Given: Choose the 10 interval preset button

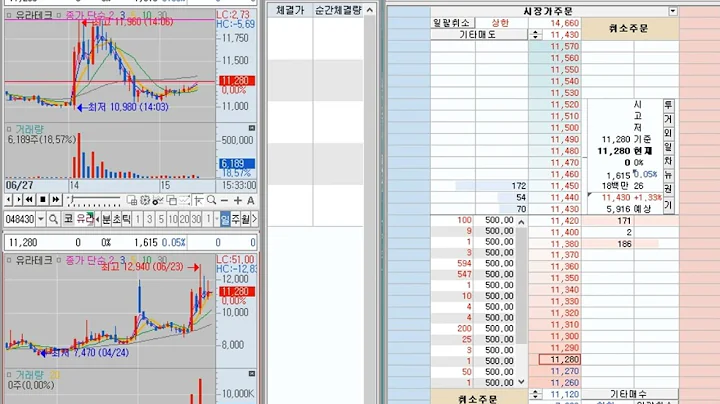Looking at the screenshot, I should coord(173,219).
